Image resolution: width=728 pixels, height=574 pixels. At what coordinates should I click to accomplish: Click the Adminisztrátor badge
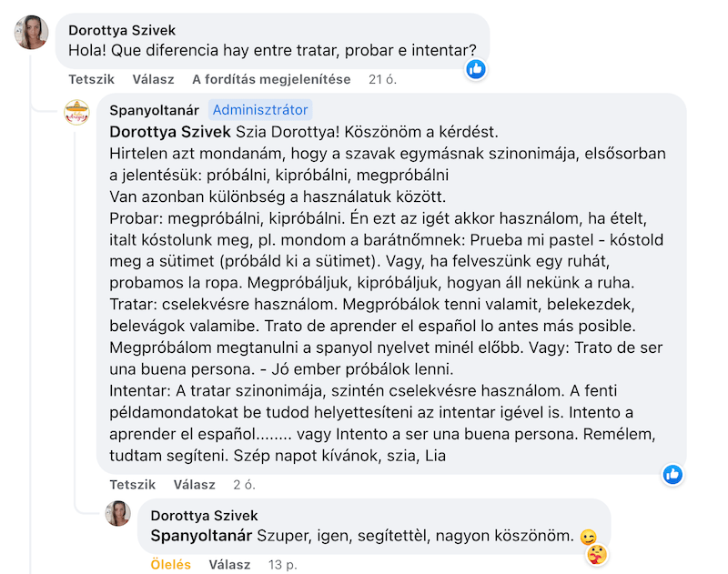(x=260, y=110)
